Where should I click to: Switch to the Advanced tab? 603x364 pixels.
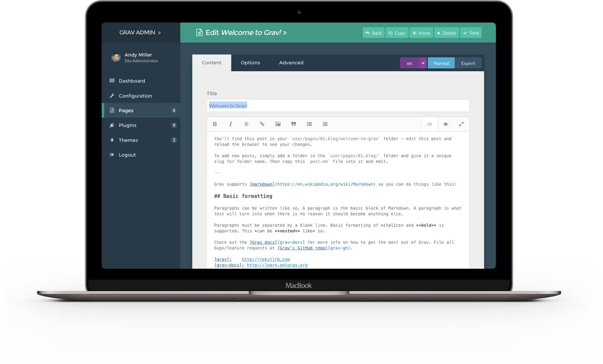pos(291,63)
